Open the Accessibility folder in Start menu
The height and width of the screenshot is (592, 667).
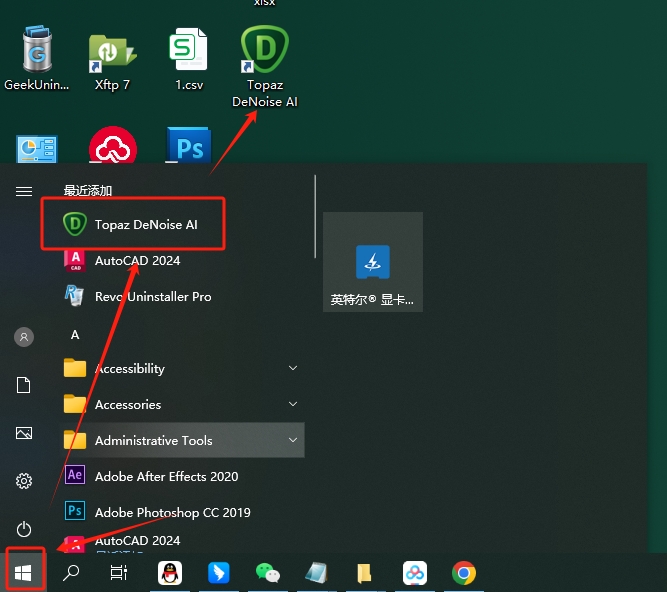[183, 368]
